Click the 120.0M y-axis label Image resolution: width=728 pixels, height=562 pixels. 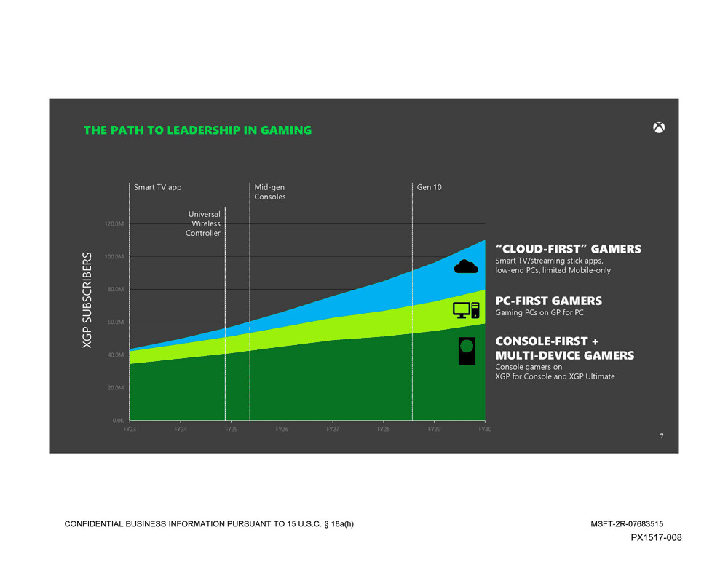114,224
